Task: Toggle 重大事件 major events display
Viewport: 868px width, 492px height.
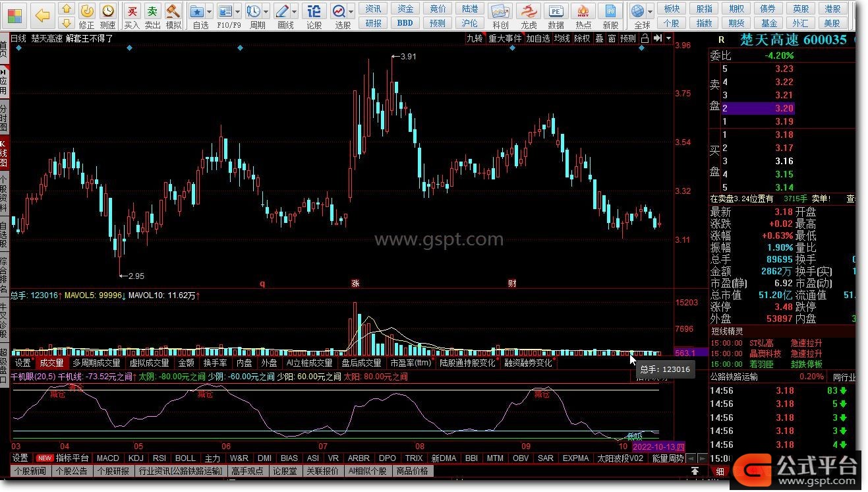Action: point(504,38)
